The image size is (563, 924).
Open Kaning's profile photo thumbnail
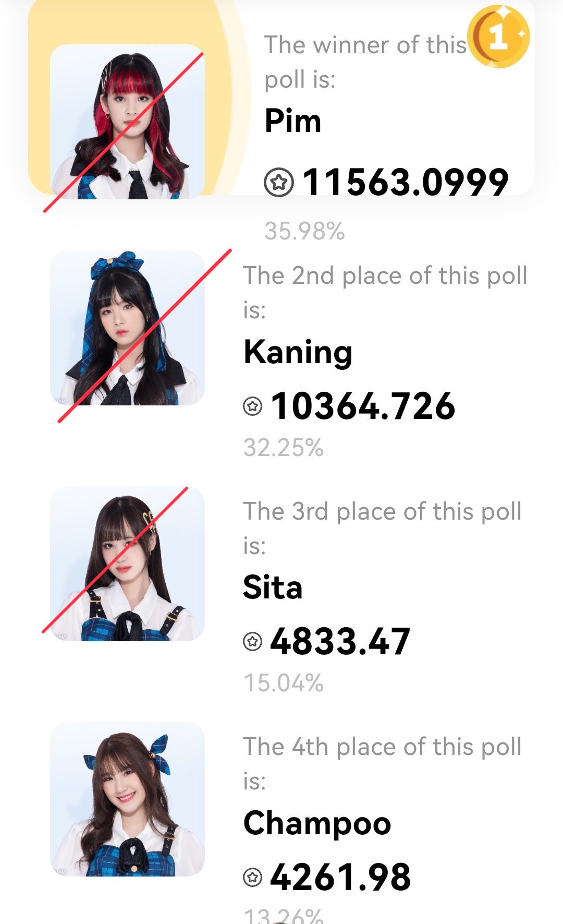(x=127, y=328)
